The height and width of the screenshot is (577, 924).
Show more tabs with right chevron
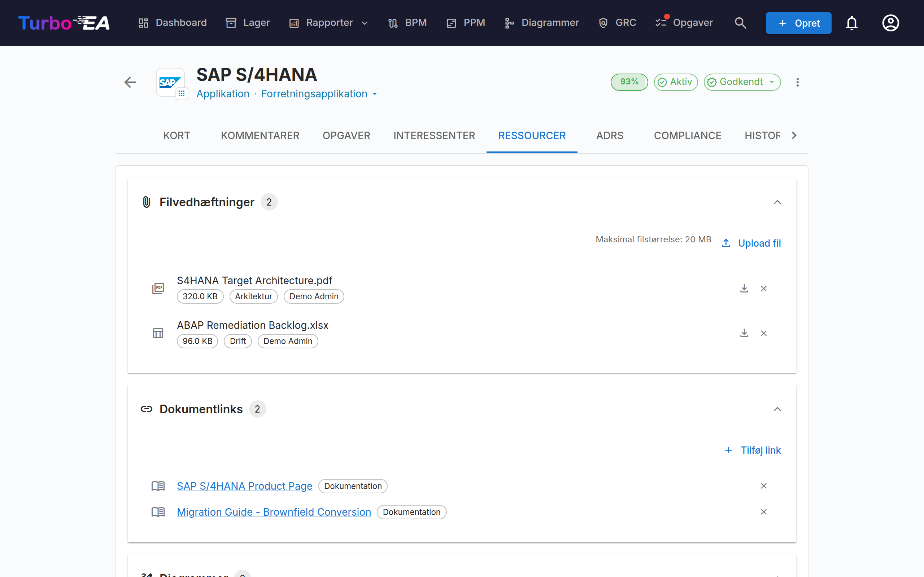point(794,136)
